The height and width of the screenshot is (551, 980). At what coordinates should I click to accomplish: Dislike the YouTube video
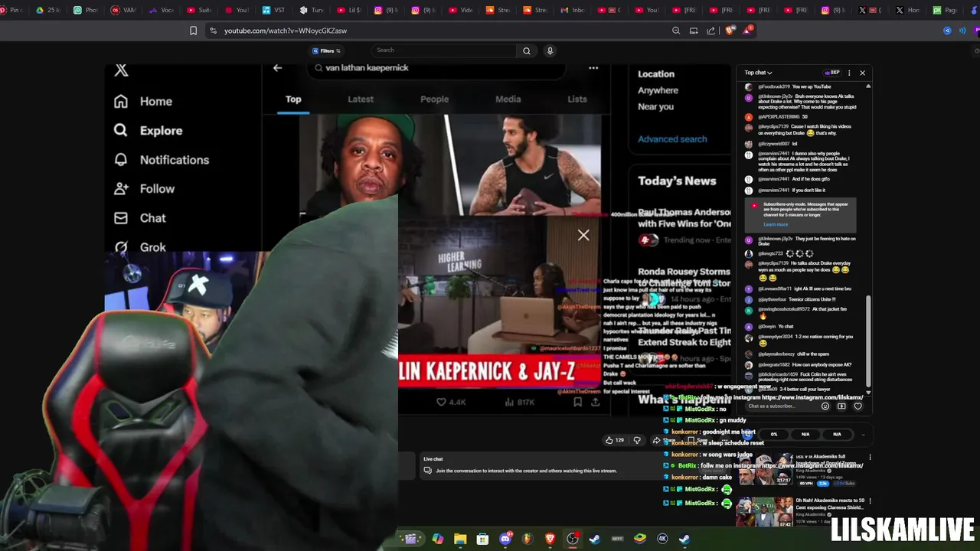pos(637,440)
